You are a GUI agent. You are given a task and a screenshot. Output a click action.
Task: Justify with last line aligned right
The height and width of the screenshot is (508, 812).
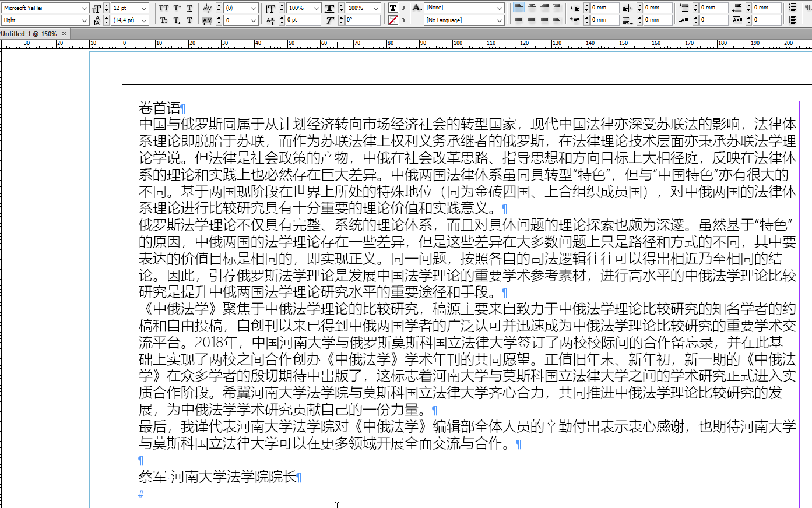click(x=544, y=20)
